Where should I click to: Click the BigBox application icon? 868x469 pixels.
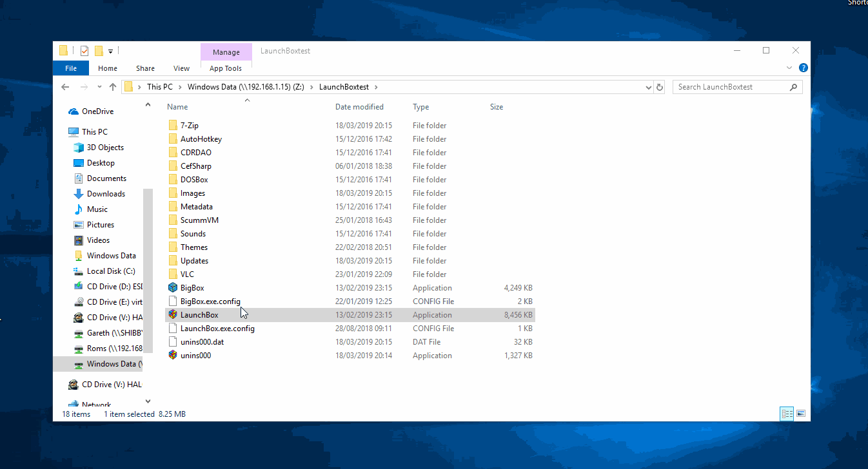[x=172, y=288]
